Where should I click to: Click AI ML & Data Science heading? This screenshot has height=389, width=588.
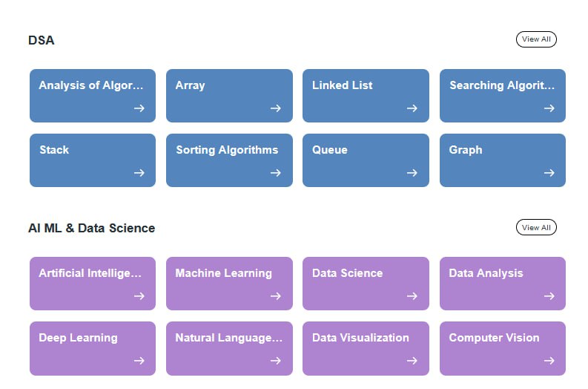tap(91, 228)
